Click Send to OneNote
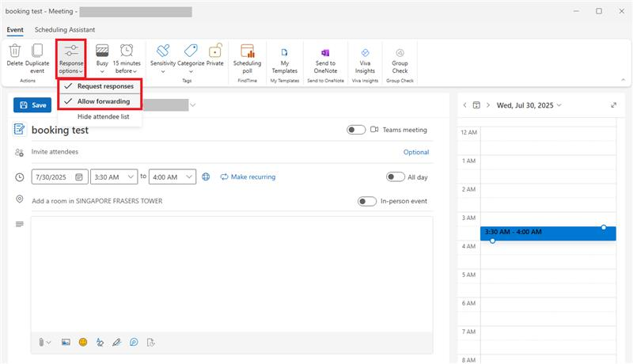This screenshot has width=633, height=364. (x=325, y=60)
